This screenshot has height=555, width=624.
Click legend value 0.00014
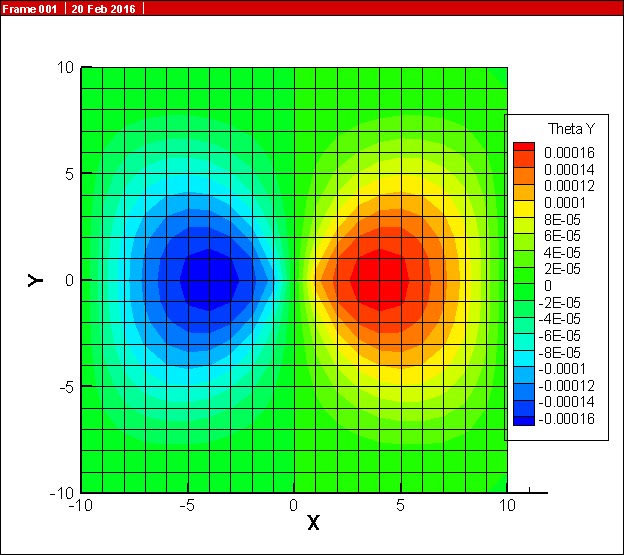coord(569,169)
